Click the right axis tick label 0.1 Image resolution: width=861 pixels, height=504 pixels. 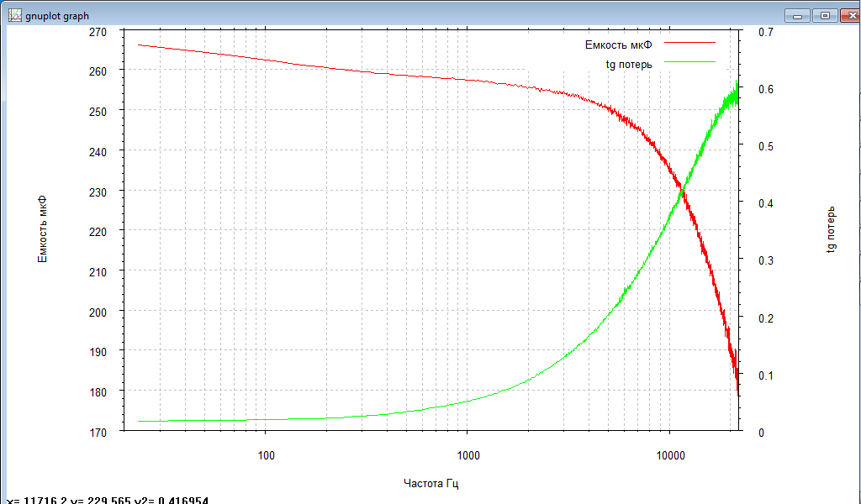coord(765,375)
